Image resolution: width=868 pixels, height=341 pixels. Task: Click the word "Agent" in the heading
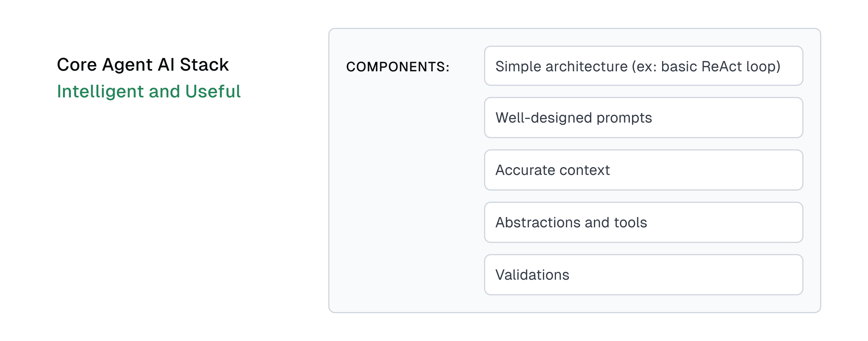(127, 65)
